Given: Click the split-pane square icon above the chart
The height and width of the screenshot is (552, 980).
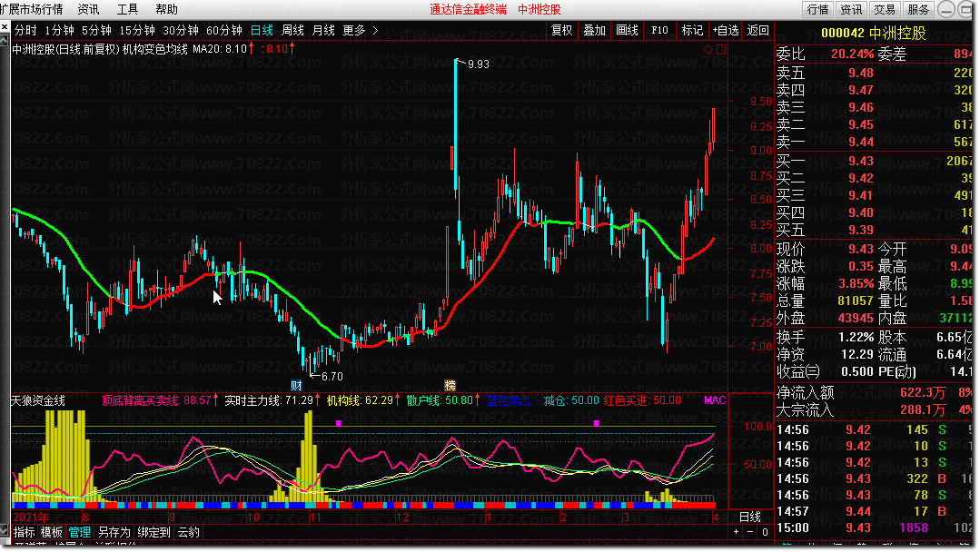Looking at the screenshot, I should [720, 49].
